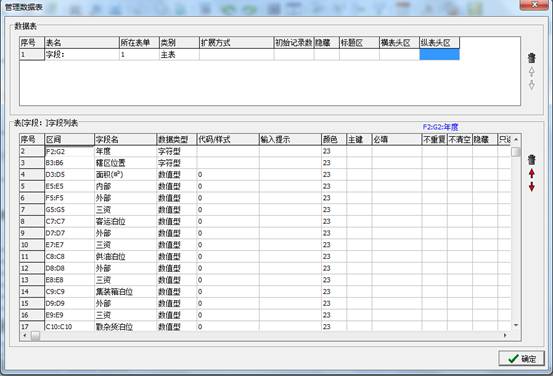Click the field list vertical scrollbar up arrow
The image size is (553, 376).
click(516, 140)
